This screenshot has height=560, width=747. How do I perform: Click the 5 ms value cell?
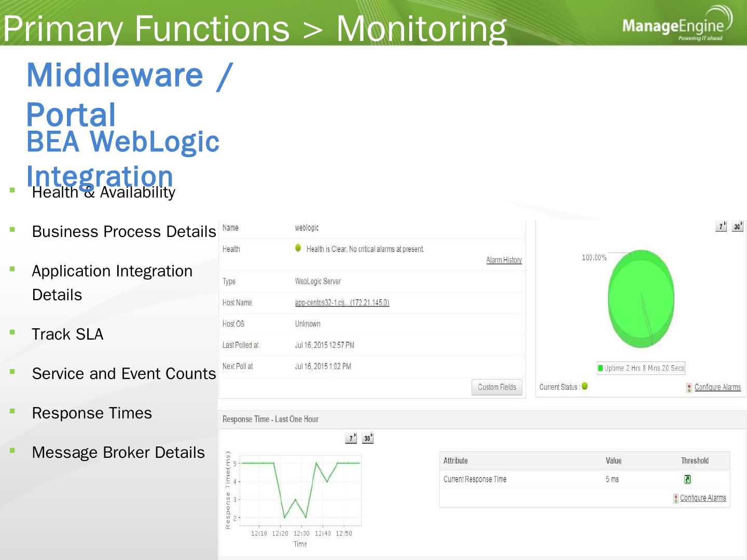pyautogui.click(x=612, y=479)
